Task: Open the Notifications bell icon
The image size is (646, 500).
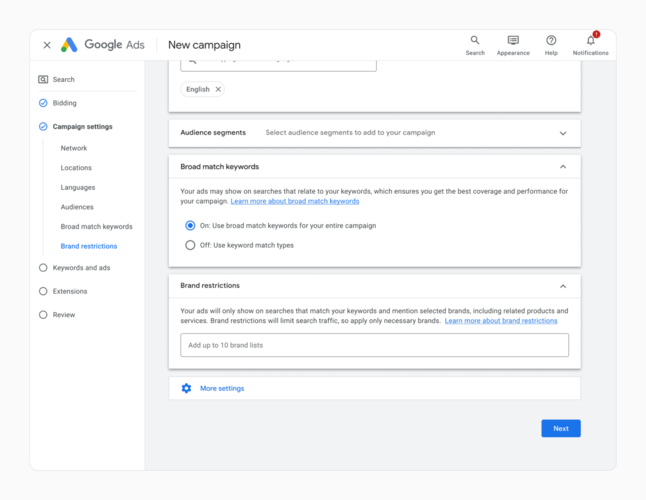Action: pyautogui.click(x=590, y=41)
